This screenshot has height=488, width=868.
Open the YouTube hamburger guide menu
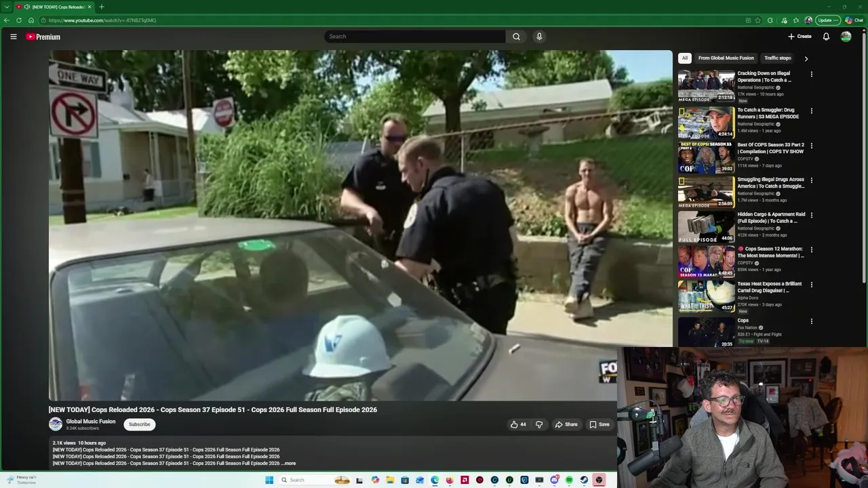[13, 37]
